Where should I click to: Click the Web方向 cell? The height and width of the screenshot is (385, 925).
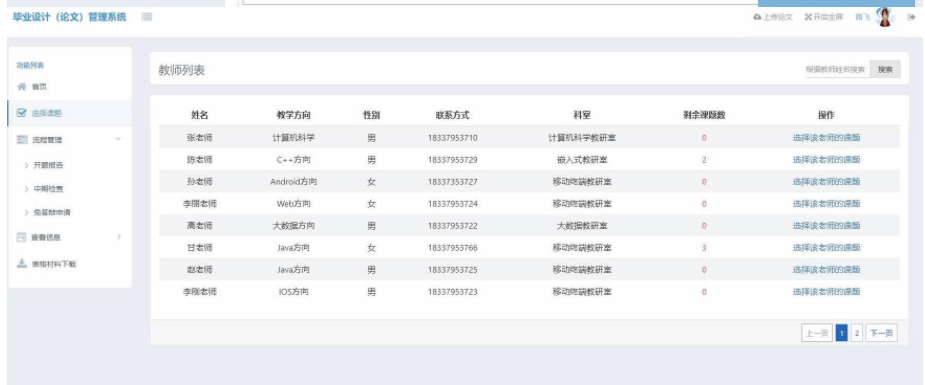[293, 204]
